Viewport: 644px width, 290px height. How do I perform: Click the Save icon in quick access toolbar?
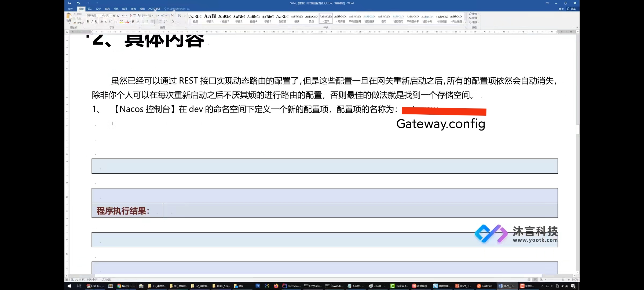[70, 3]
